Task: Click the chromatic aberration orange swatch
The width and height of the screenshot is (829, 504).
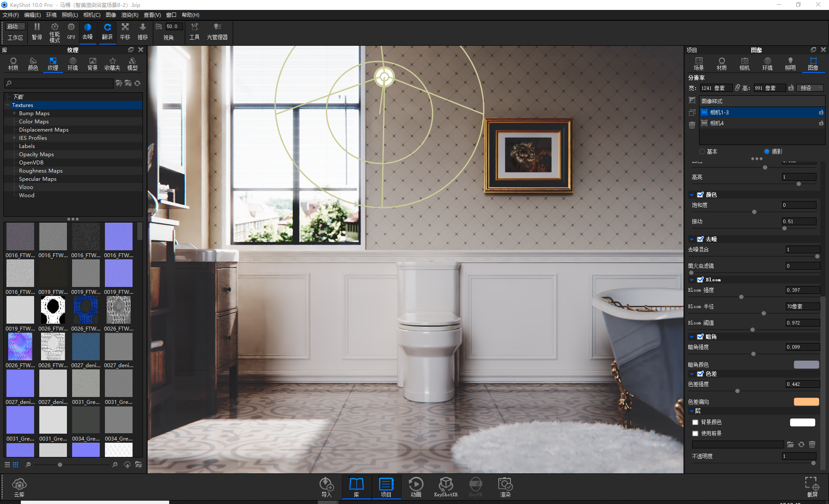Action: 806,402
